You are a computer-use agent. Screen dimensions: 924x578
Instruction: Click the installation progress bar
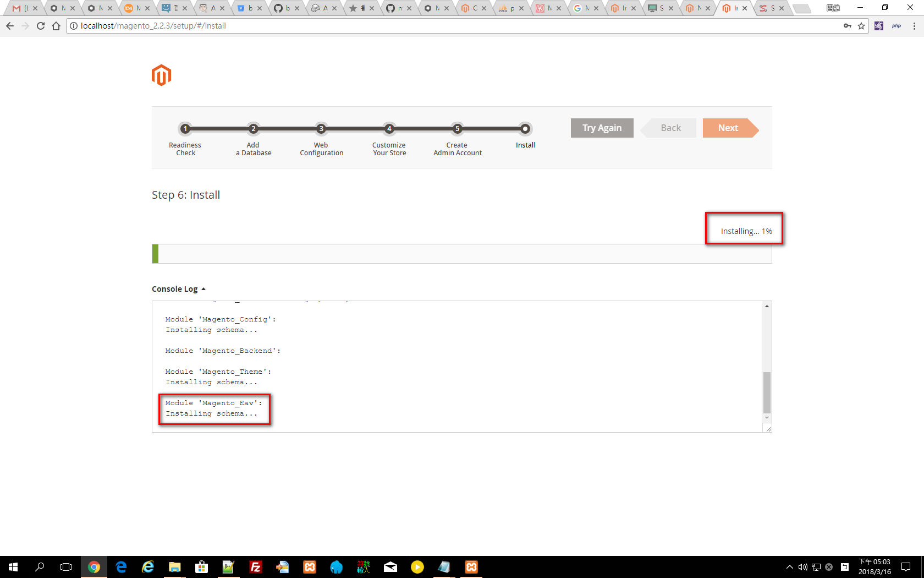(461, 254)
